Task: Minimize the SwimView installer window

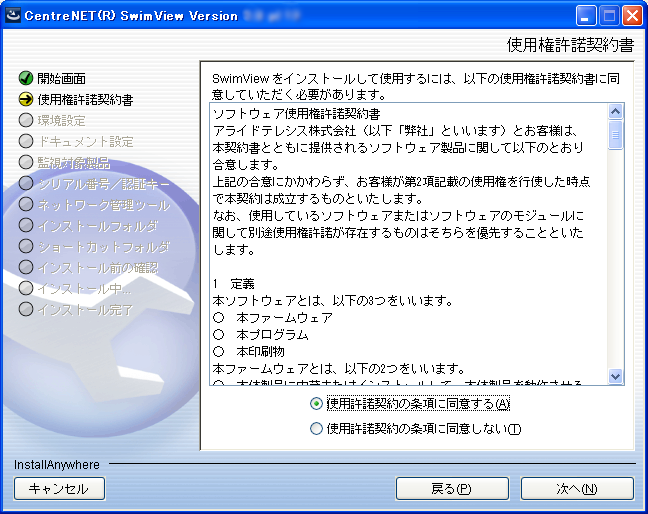Action: (x=586, y=16)
